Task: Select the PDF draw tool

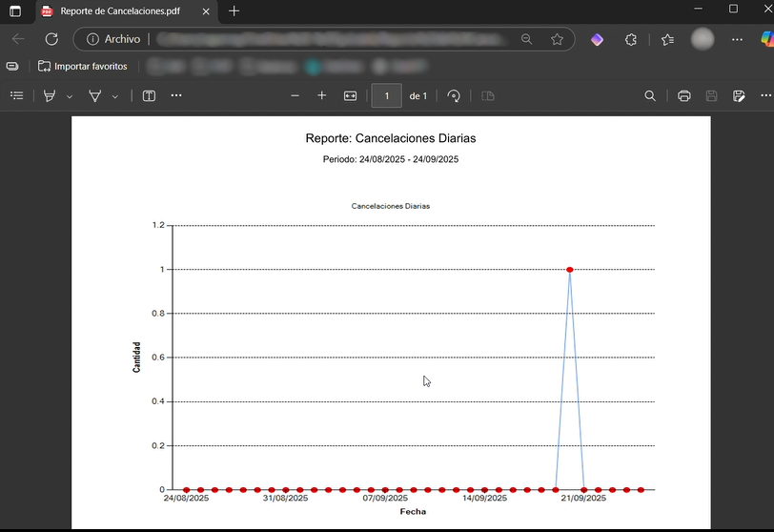Action: pyautogui.click(x=95, y=96)
